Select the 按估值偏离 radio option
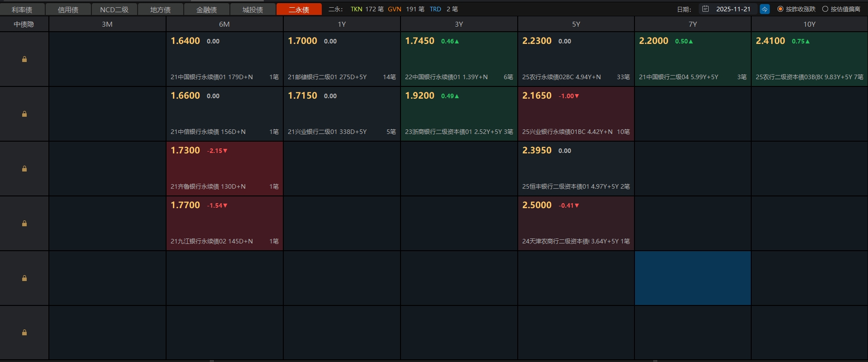Image resolution: width=868 pixels, height=362 pixels. coord(841,9)
